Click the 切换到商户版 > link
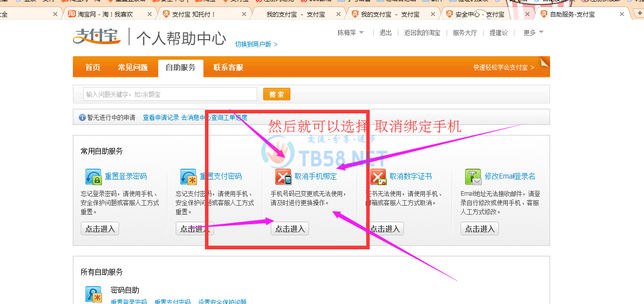This screenshot has height=304, width=644. [x=256, y=44]
